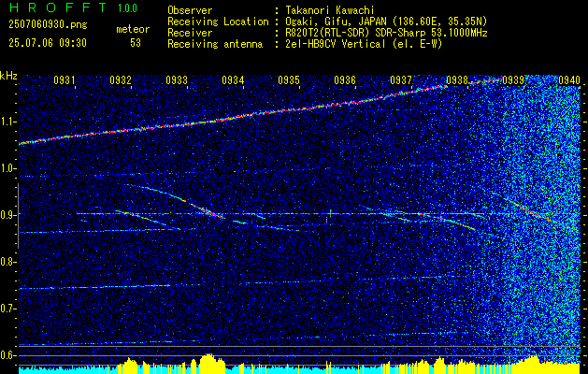The height and width of the screenshot is (374, 588).
Task: Click the 0.6 kHz axis label
Action: pos(8,355)
